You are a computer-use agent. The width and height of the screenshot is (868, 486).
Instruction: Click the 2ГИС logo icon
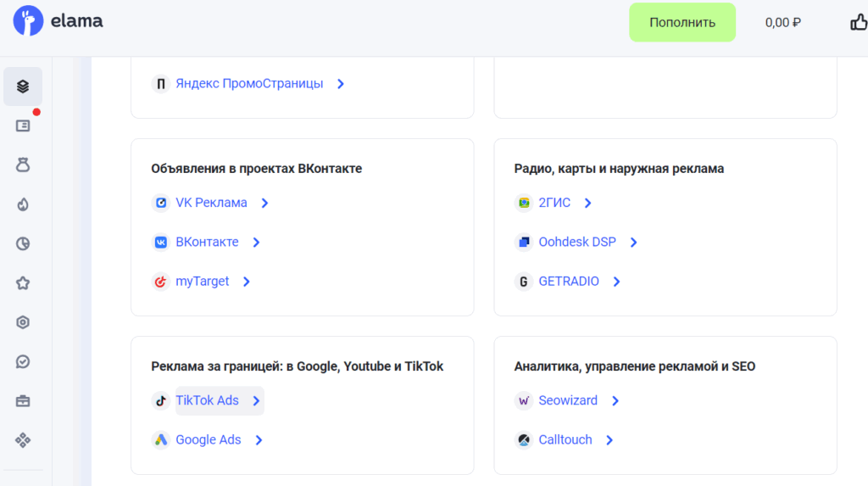tap(524, 203)
